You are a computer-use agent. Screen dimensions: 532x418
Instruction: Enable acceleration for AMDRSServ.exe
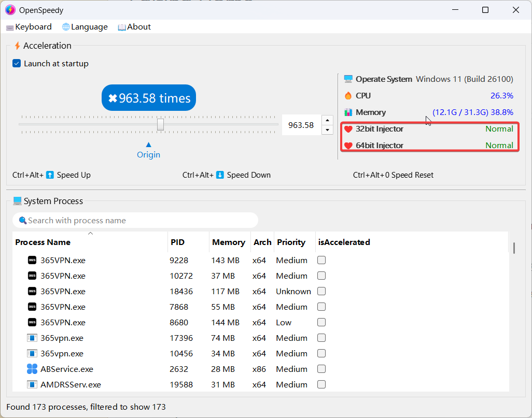[x=321, y=384]
